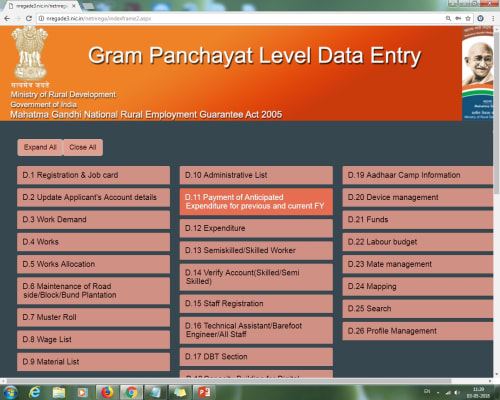Expand D.9 Material List section

93,362
